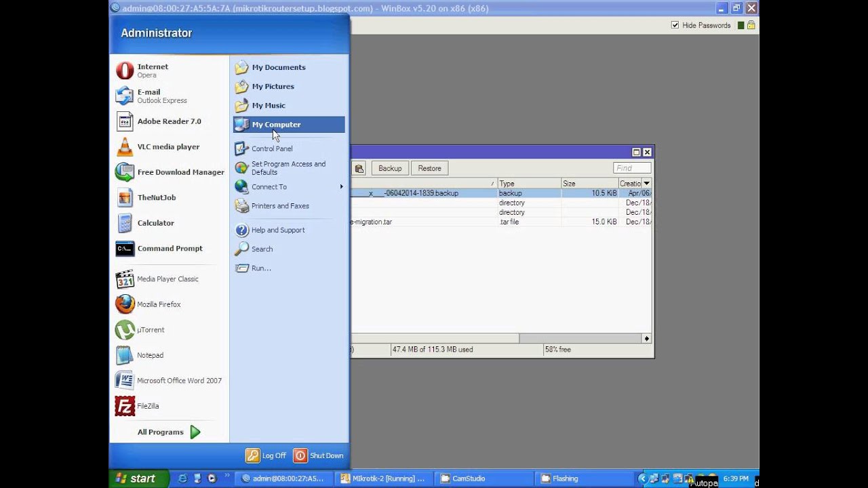This screenshot has width=868, height=488.
Task: Launch µTorrent
Action: tap(170, 329)
